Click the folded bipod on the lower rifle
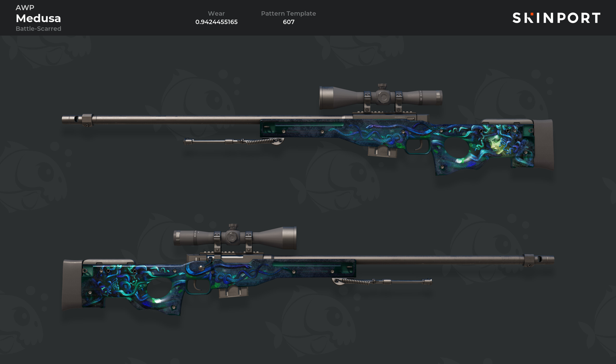 click(x=382, y=281)
